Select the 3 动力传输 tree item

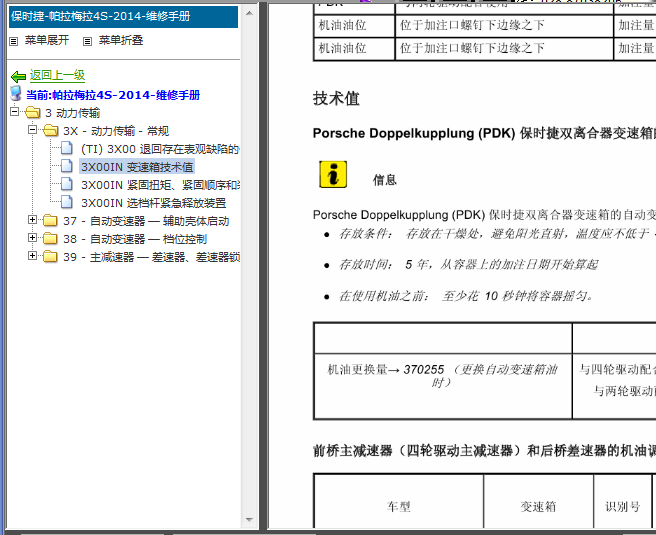tap(72, 113)
